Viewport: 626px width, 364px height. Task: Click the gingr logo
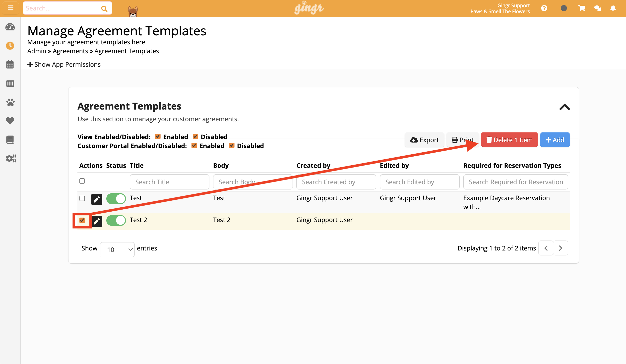click(x=309, y=8)
